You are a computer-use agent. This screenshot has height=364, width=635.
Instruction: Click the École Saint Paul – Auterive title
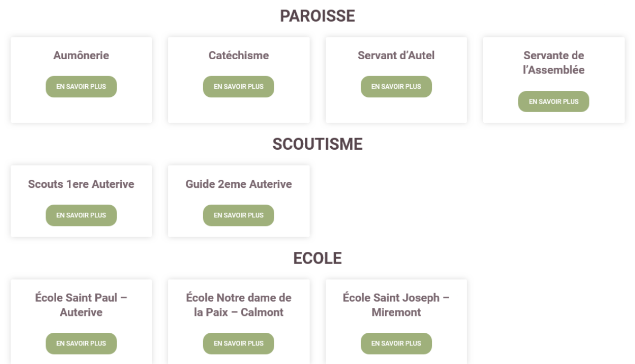coord(81,305)
